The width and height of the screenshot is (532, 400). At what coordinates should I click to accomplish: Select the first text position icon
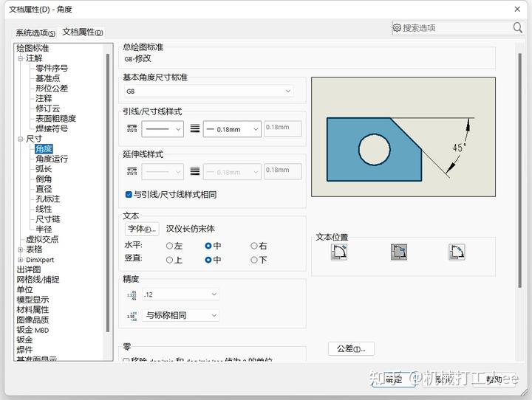(x=339, y=252)
